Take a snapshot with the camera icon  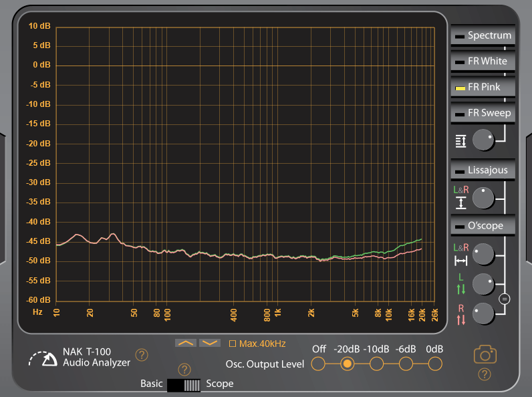coord(485,355)
